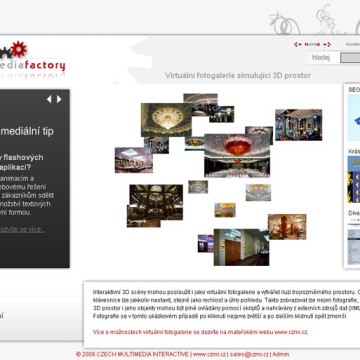Click the Hledej search input field
Image resolution: width=360 pixels, height=360 pixels.
pyautogui.click(x=350, y=58)
